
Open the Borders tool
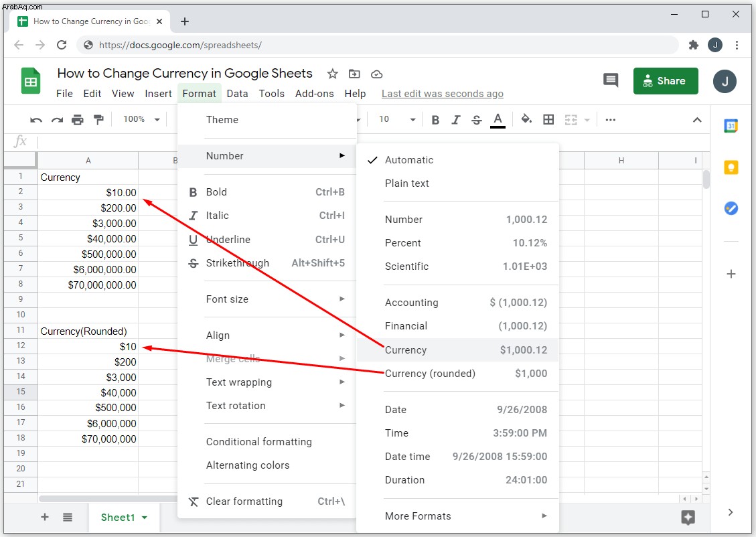pyautogui.click(x=548, y=120)
